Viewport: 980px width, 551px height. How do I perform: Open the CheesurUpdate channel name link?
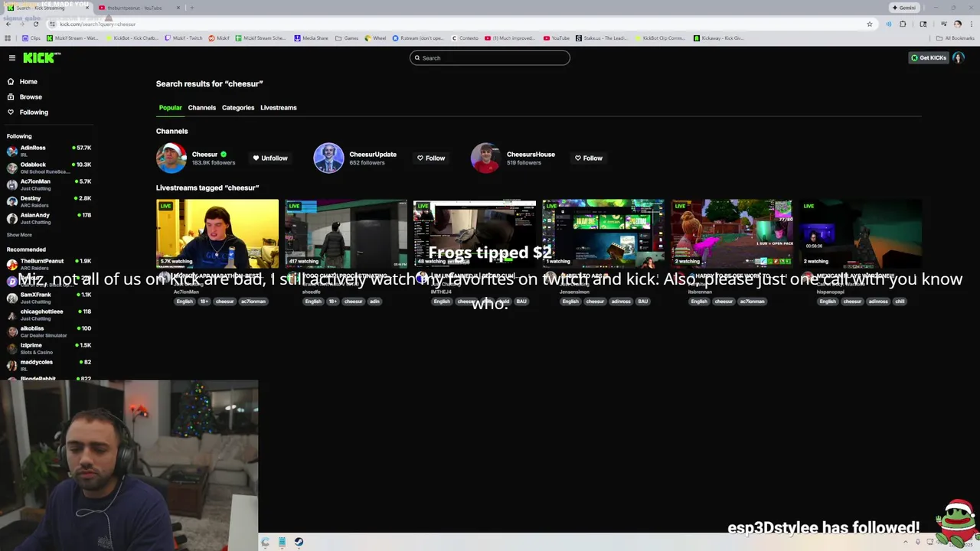tap(373, 155)
